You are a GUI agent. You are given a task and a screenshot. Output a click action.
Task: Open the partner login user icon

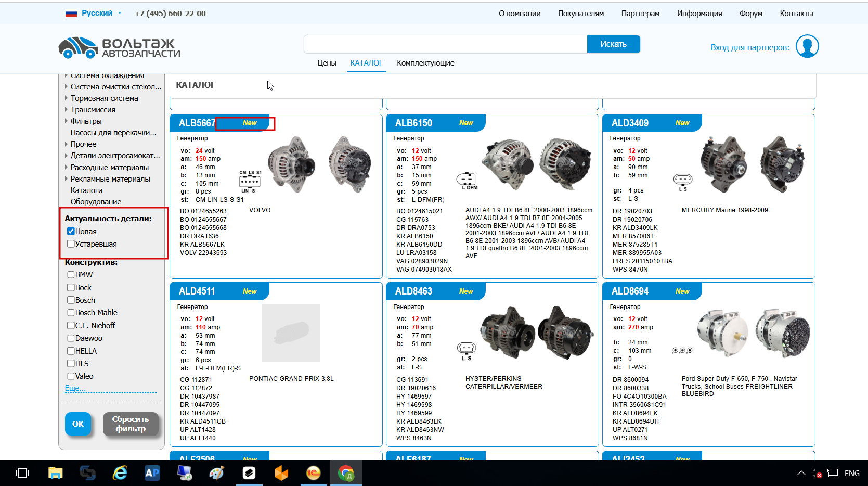(x=807, y=46)
